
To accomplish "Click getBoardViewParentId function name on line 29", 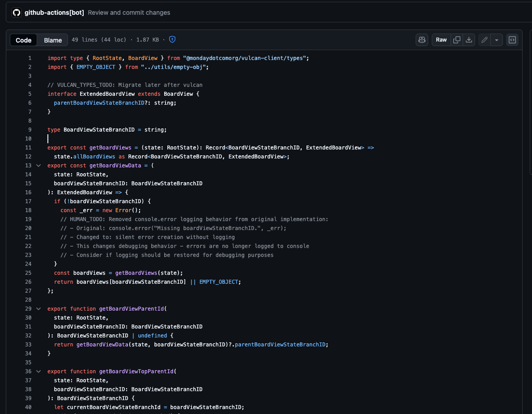I will 131,309.
